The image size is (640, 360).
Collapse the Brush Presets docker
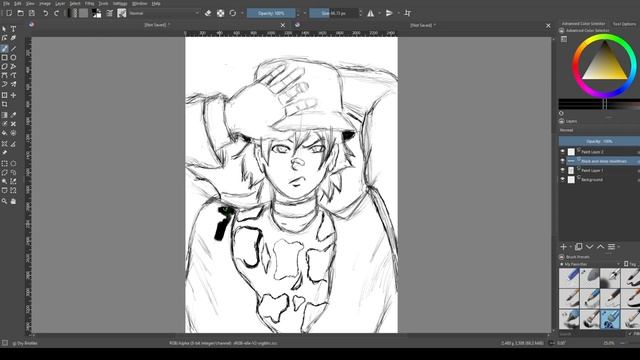click(562, 257)
